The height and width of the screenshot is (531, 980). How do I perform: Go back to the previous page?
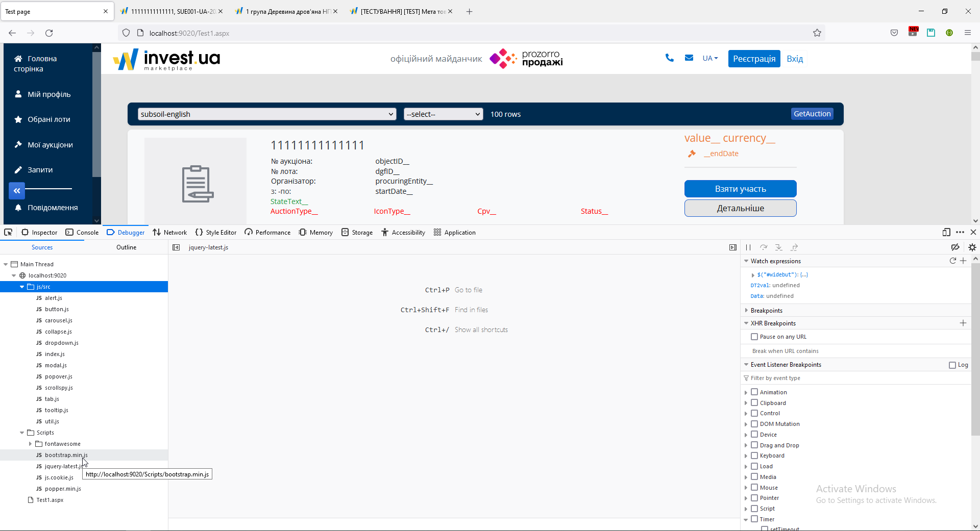pyautogui.click(x=12, y=33)
